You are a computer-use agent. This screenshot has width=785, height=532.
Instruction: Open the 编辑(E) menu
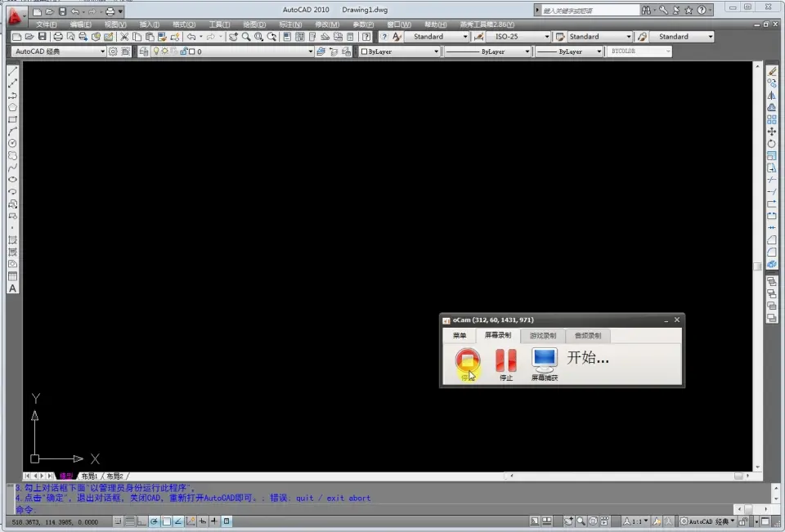(81, 24)
